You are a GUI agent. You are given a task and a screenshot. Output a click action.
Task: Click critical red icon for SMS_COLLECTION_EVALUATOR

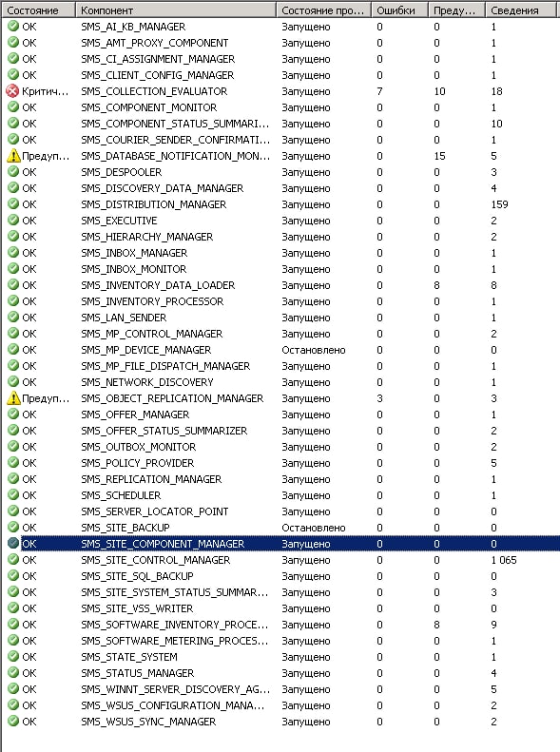(13, 91)
